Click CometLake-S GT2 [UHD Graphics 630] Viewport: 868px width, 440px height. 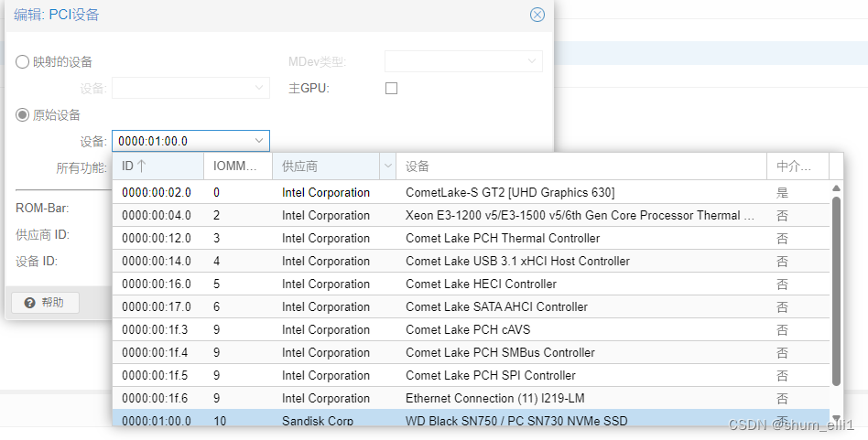510,192
